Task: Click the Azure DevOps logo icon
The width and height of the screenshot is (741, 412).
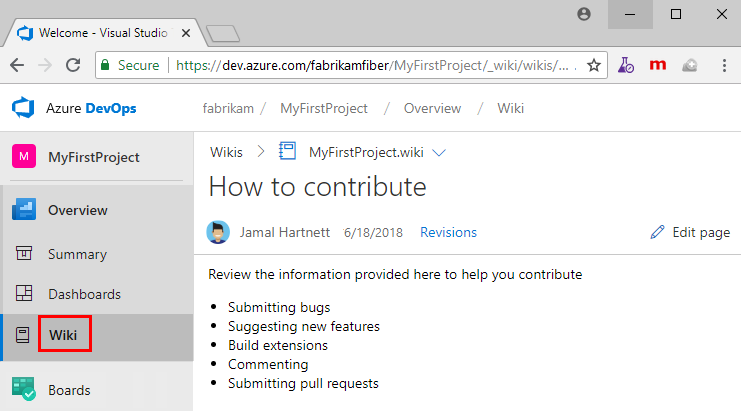Action: (x=23, y=108)
